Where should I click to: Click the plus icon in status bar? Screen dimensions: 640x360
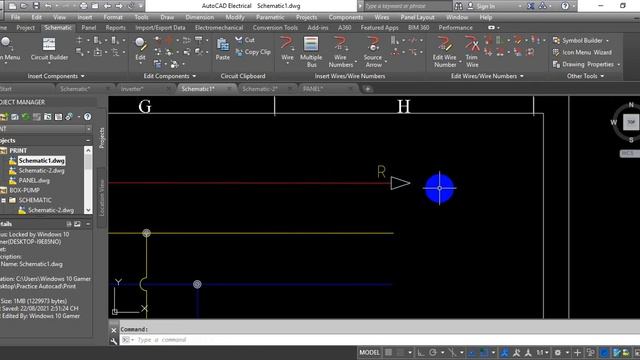[577, 353]
